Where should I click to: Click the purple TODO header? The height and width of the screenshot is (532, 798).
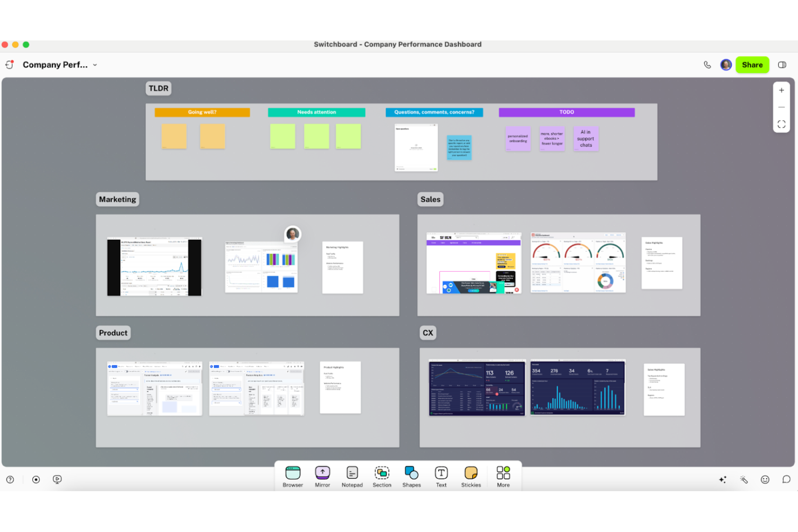coord(567,112)
